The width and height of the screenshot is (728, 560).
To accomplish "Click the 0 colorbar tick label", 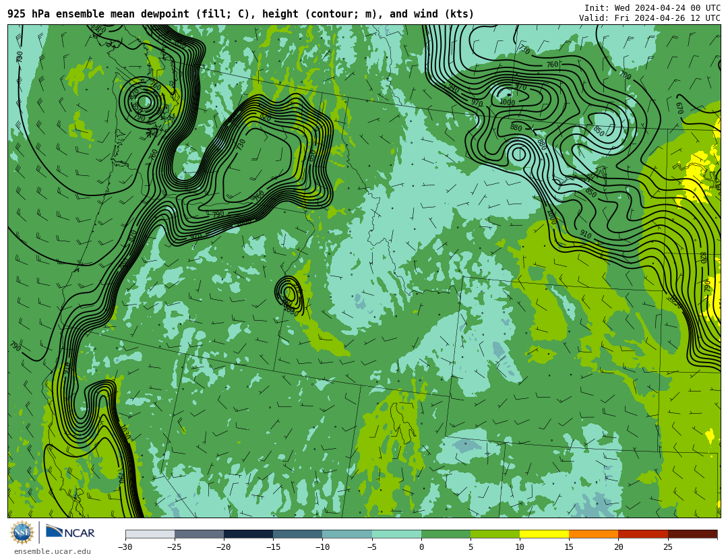I will coord(421,547).
